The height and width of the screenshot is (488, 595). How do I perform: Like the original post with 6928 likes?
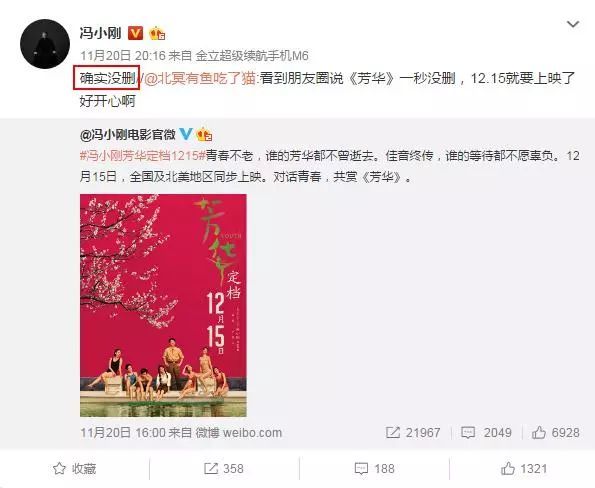click(556, 433)
